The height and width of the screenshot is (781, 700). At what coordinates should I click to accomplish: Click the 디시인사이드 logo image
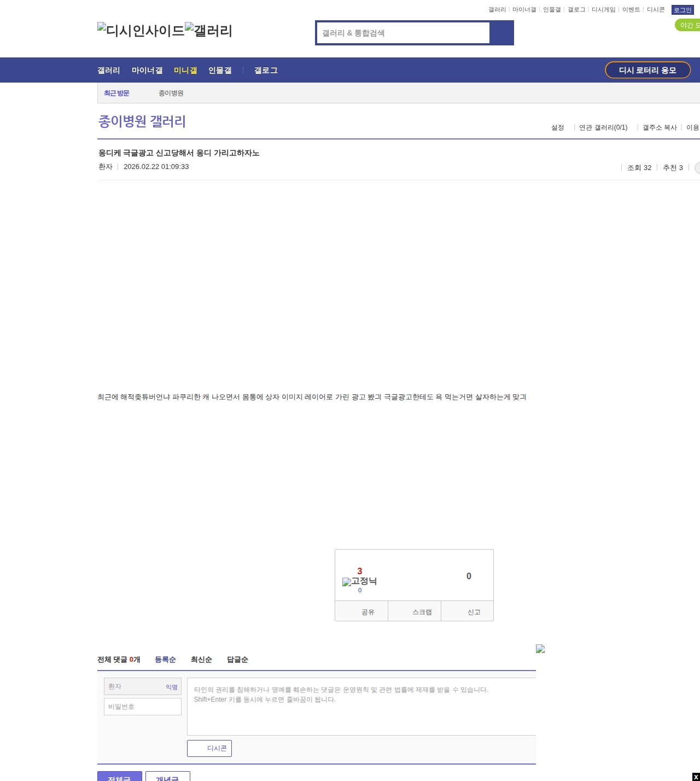tap(141, 30)
